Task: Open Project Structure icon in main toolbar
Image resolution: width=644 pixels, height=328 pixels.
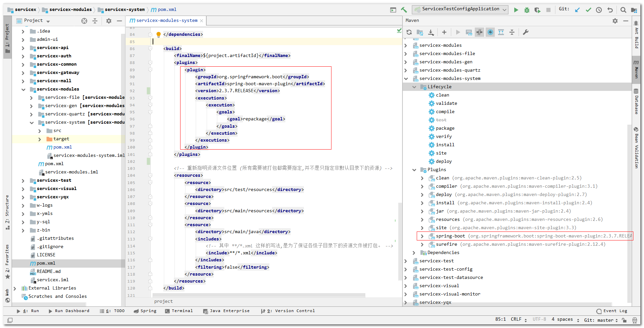Action: pos(634,10)
